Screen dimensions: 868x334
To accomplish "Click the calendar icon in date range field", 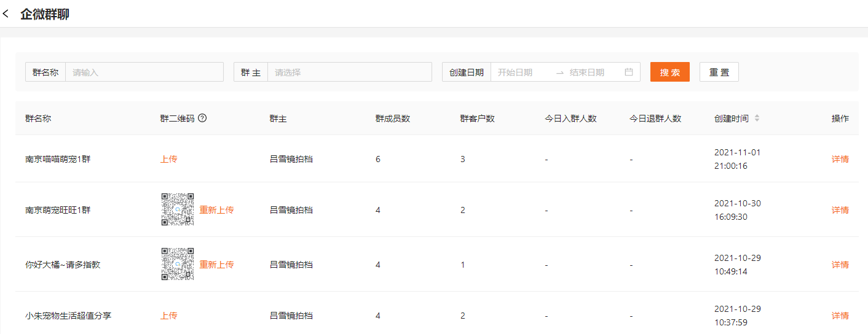I will (628, 72).
